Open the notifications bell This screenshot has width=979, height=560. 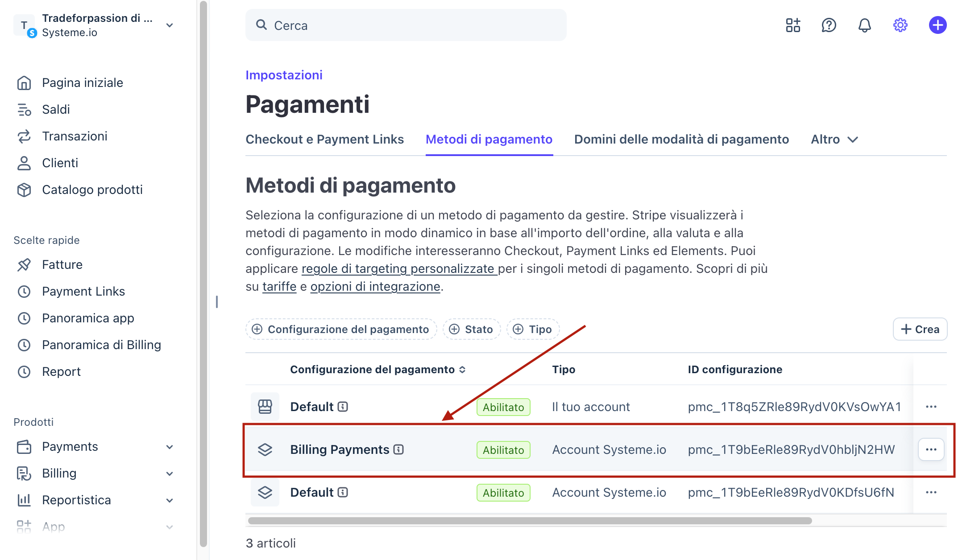pyautogui.click(x=864, y=25)
